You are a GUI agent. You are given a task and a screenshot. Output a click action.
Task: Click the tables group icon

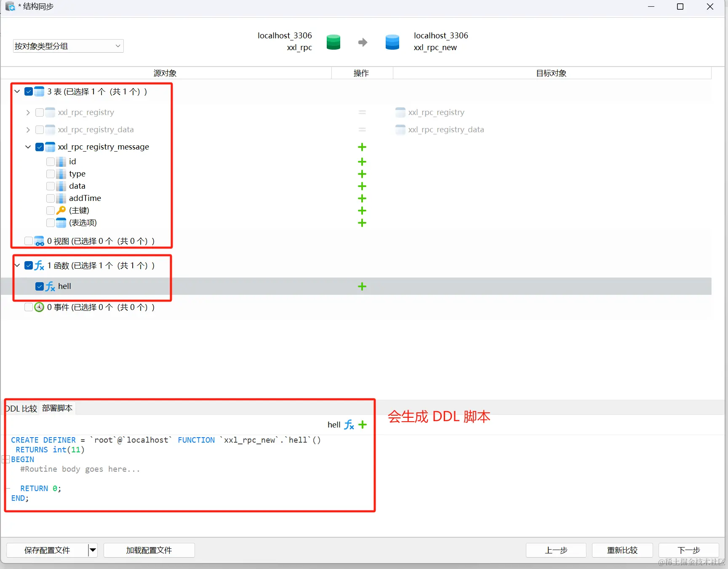39,91
